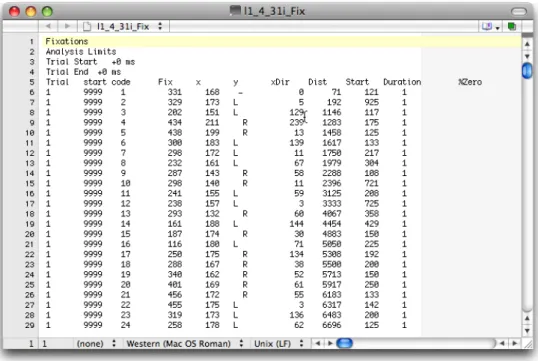Click the value "4883" in line 20
Screen dimensions: 538x361
pos(332,234)
